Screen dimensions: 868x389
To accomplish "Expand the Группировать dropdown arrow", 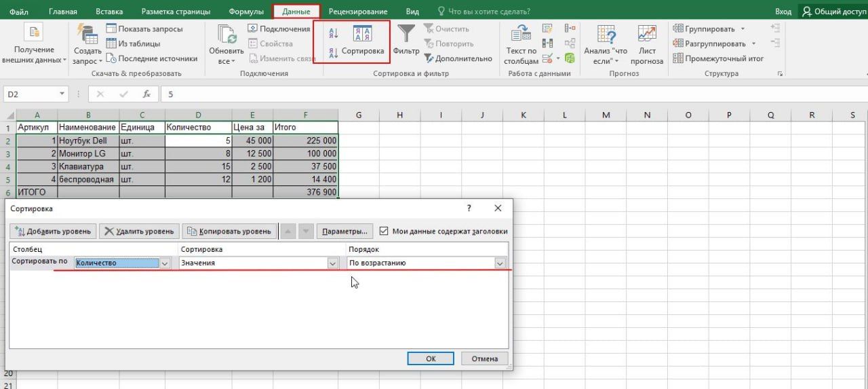I will coord(743,29).
